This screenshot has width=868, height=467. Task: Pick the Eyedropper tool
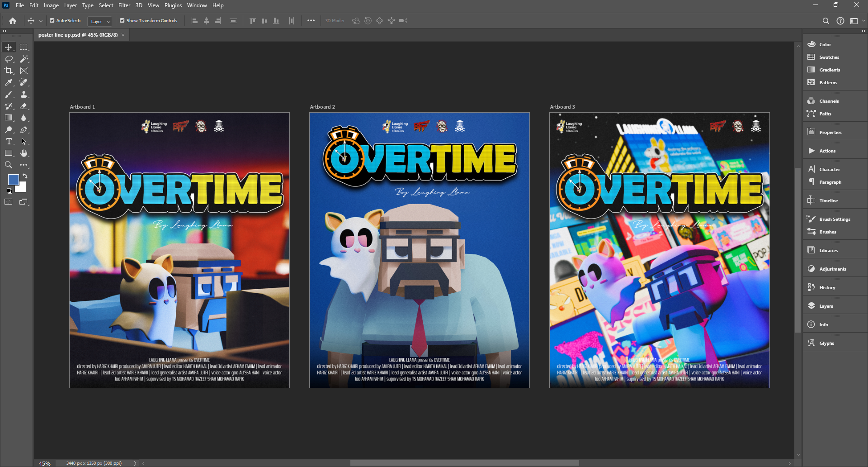(9, 82)
